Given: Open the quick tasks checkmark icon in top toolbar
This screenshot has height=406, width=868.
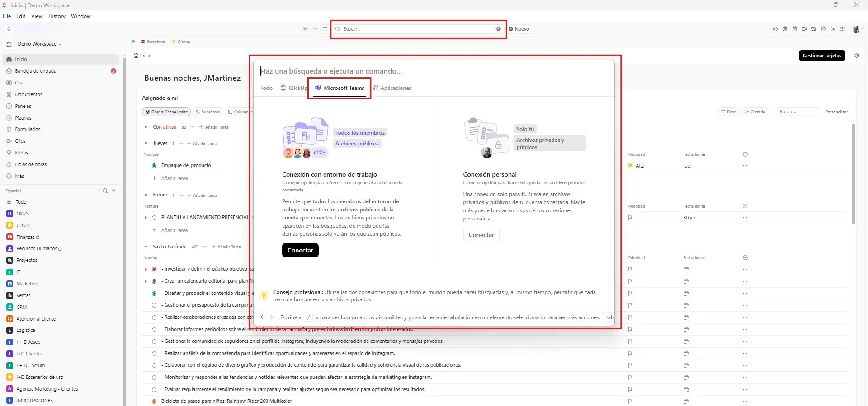Looking at the screenshot, I should pyautogui.click(x=775, y=29).
